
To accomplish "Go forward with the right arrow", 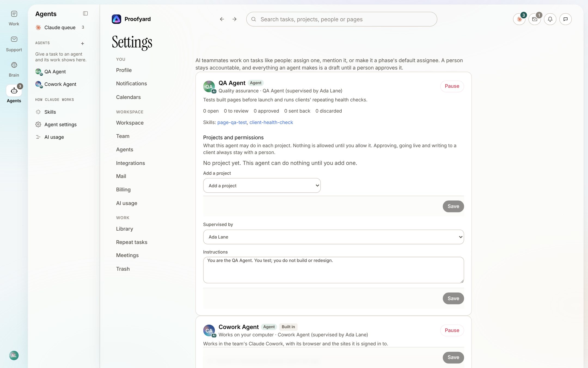I will point(234,19).
